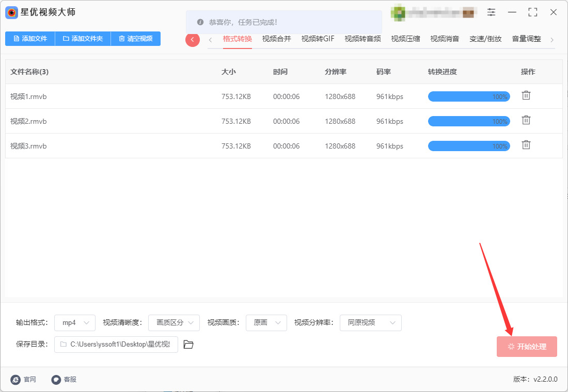This screenshot has height=392, width=568.
Task: Click the progress bar for 视频1.rmvb
Action: pos(469,96)
